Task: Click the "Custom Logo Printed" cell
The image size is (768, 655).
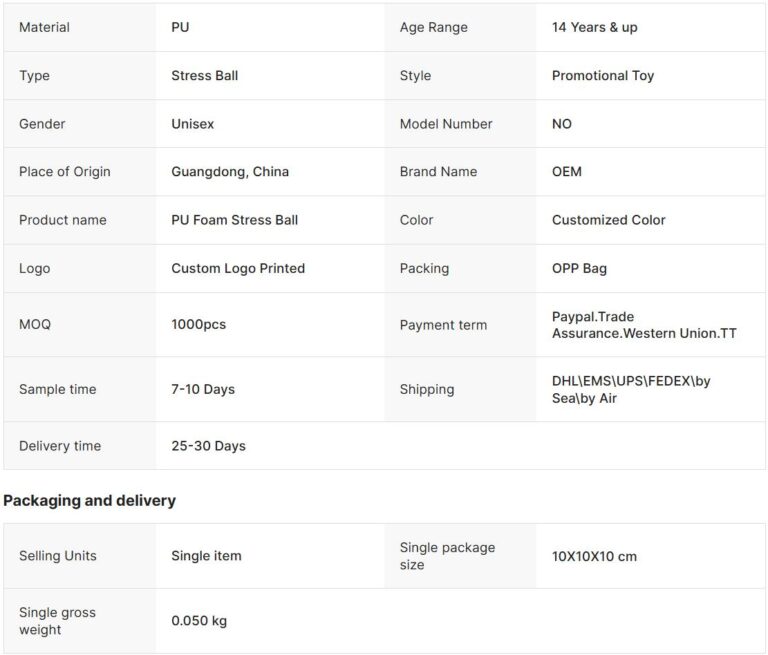Action: click(x=238, y=268)
